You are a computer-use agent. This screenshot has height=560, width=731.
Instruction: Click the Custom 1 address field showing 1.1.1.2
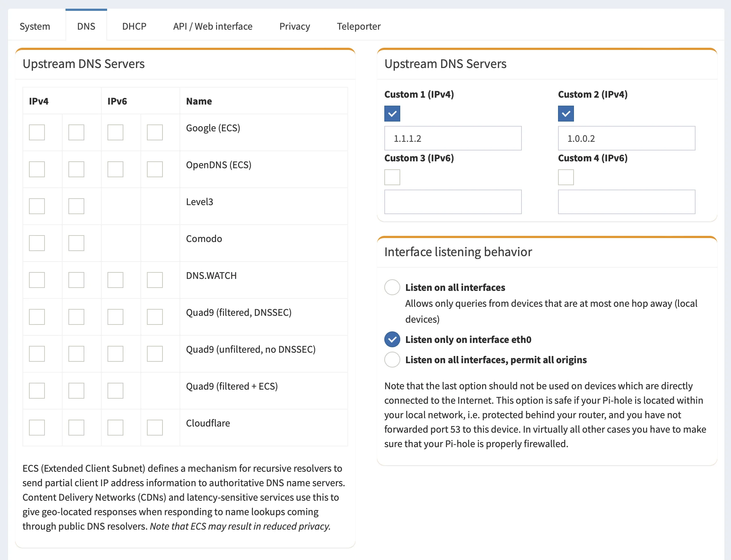pyautogui.click(x=453, y=138)
